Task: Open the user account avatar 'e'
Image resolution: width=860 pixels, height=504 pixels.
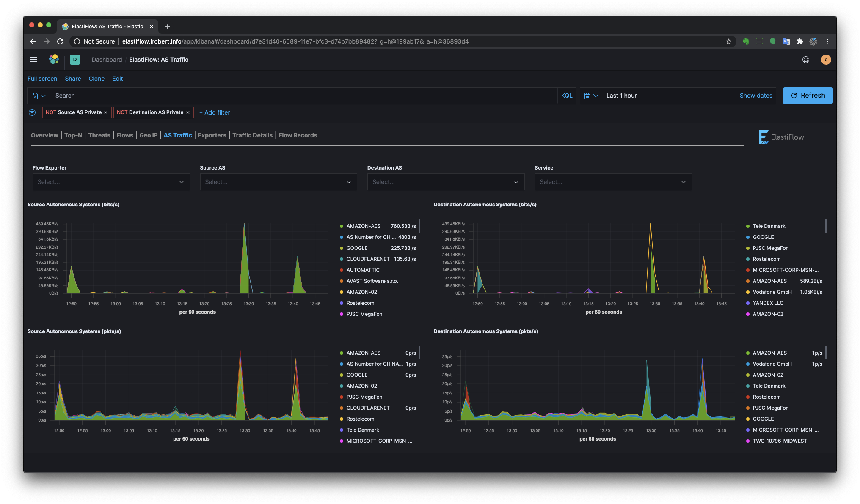Action: pos(826,60)
